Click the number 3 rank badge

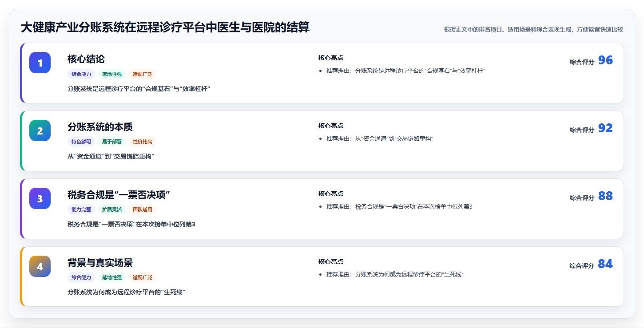pyautogui.click(x=40, y=198)
